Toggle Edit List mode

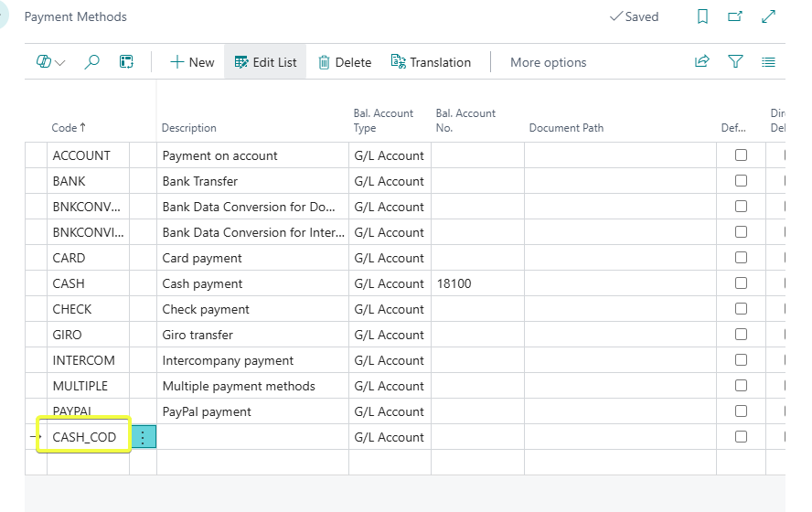(x=265, y=62)
